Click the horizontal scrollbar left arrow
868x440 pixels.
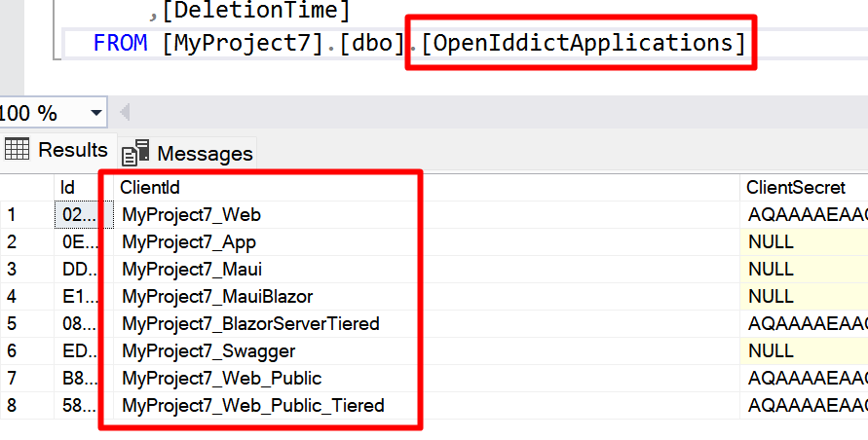coord(125,113)
